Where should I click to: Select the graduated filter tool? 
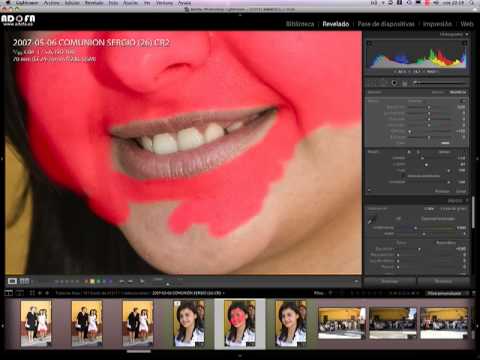[405, 83]
